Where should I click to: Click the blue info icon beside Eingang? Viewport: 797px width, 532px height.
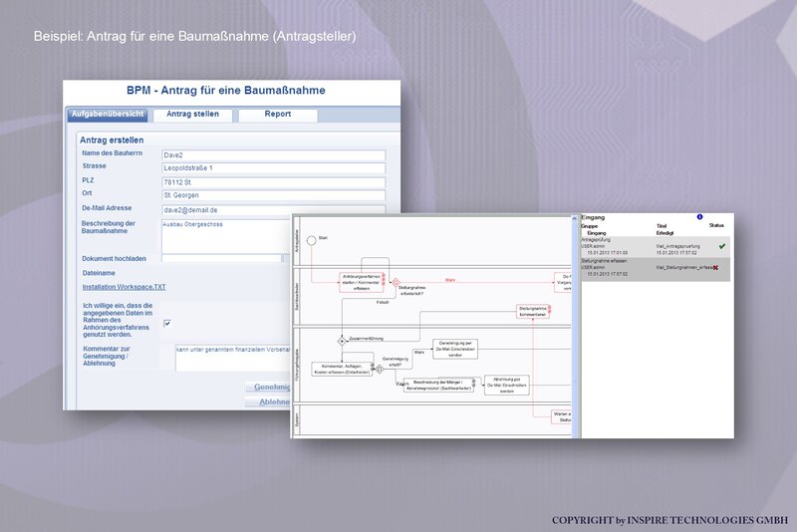pyautogui.click(x=699, y=217)
